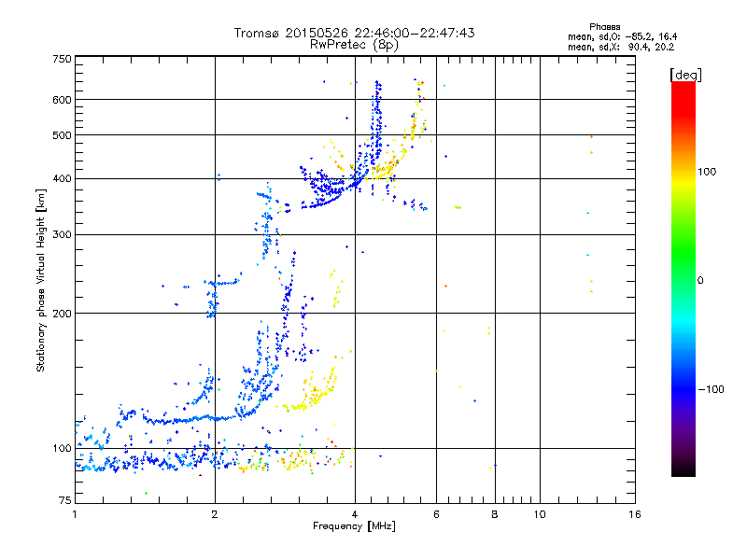Click the '100' y-axis tick label
This screenshot has width=747, height=560.
point(62,448)
